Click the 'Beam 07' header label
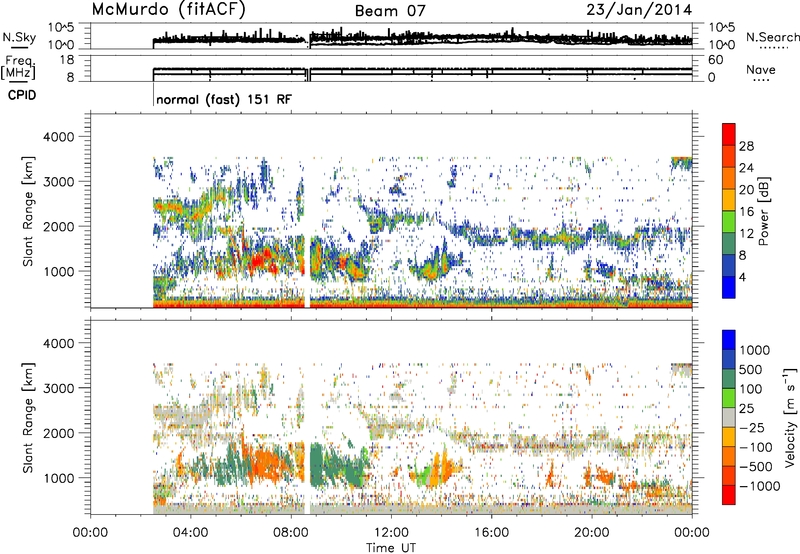The height and width of the screenshot is (554, 800). click(x=390, y=11)
